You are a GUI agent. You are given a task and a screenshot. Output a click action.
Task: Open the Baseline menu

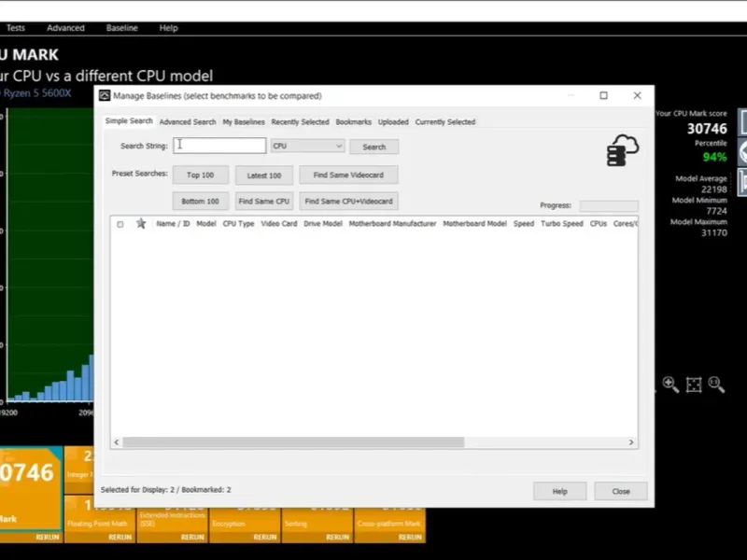point(122,28)
